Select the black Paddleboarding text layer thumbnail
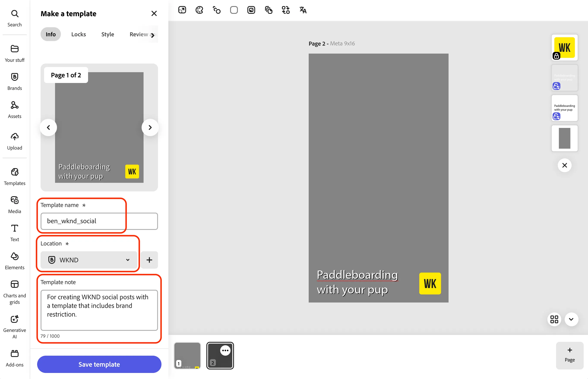The width and height of the screenshot is (588, 379). coord(564,108)
